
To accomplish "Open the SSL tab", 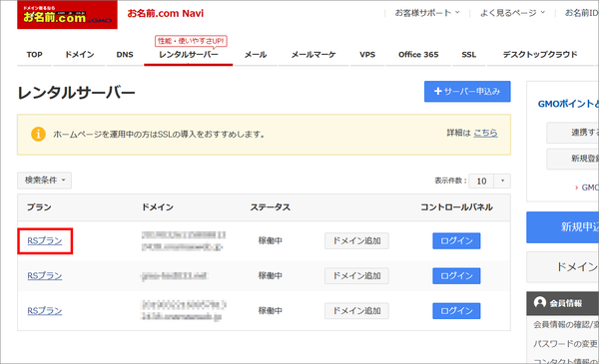I will (469, 55).
